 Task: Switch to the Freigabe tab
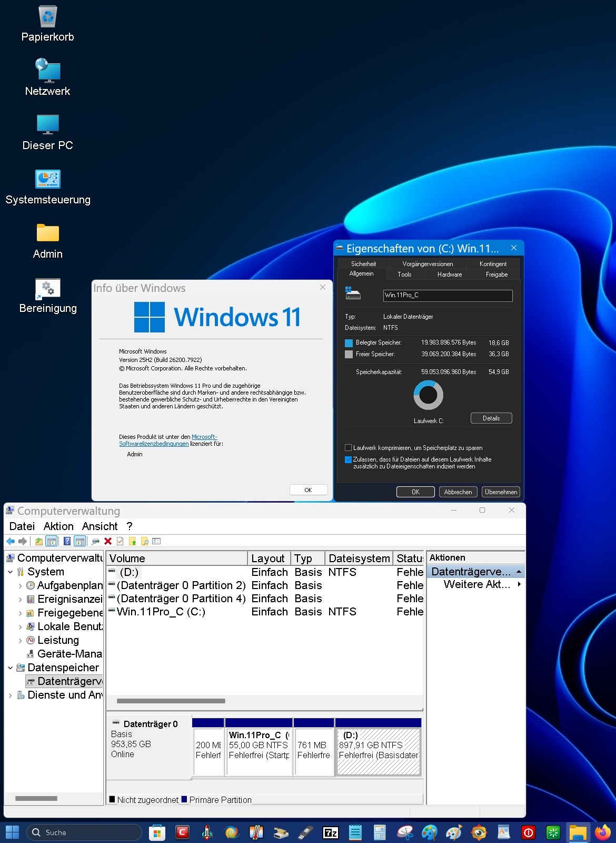click(496, 275)
